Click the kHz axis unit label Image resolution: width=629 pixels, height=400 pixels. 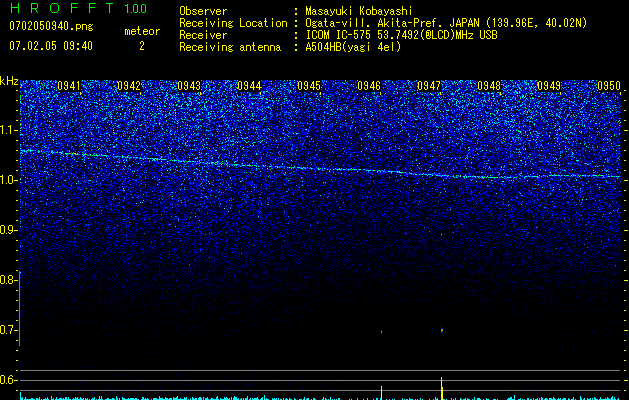pos(9,81)
